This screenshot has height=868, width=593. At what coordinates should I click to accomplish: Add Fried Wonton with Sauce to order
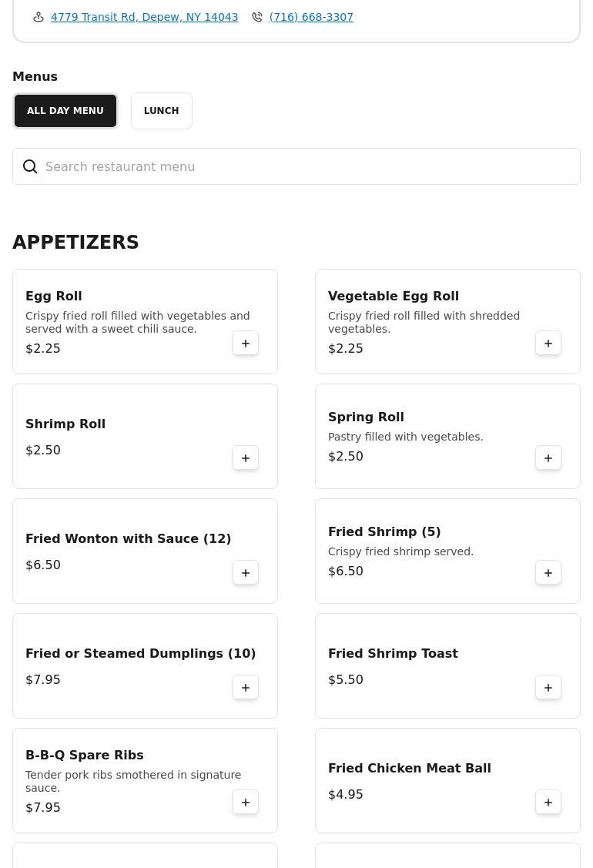[x=246, y=573]
